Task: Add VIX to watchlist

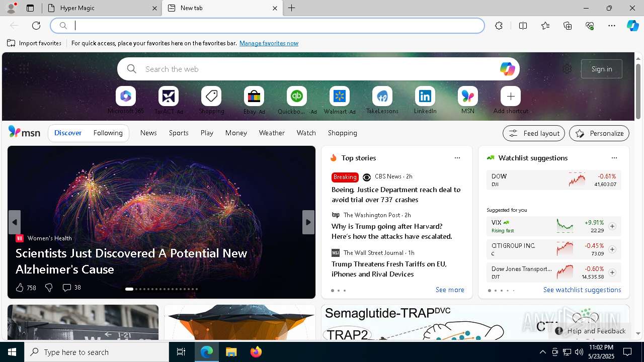Action: tap(612, 226)
